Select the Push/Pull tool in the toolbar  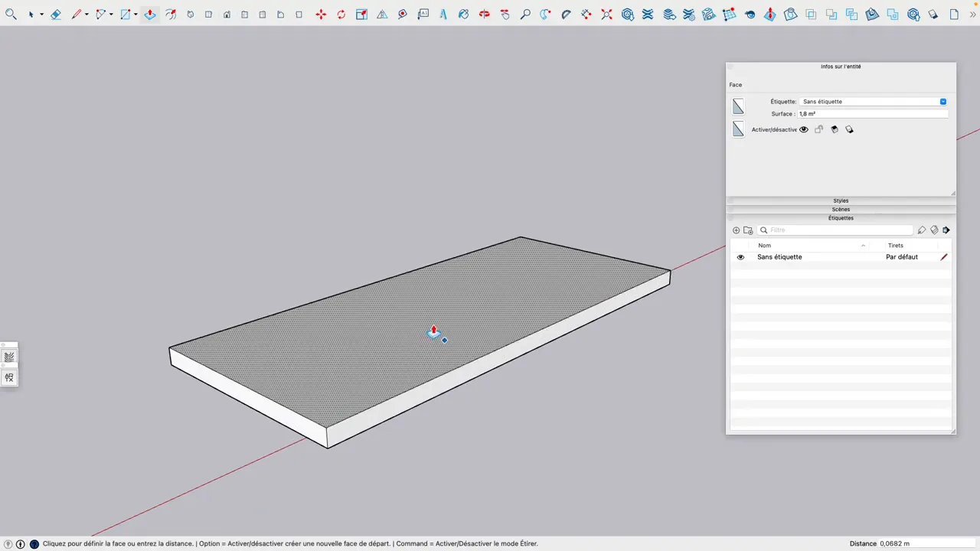pos(149,14)
